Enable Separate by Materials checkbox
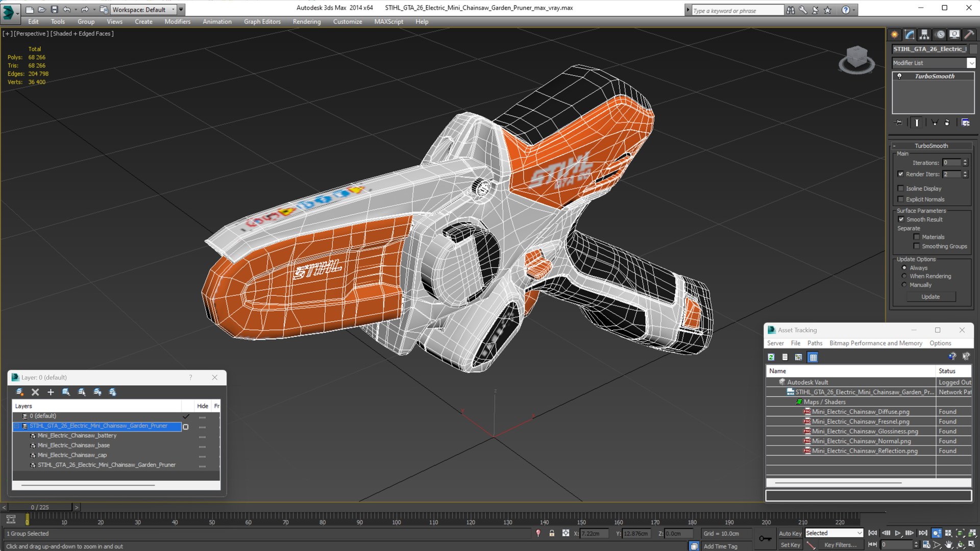 [x=917, y=237]
